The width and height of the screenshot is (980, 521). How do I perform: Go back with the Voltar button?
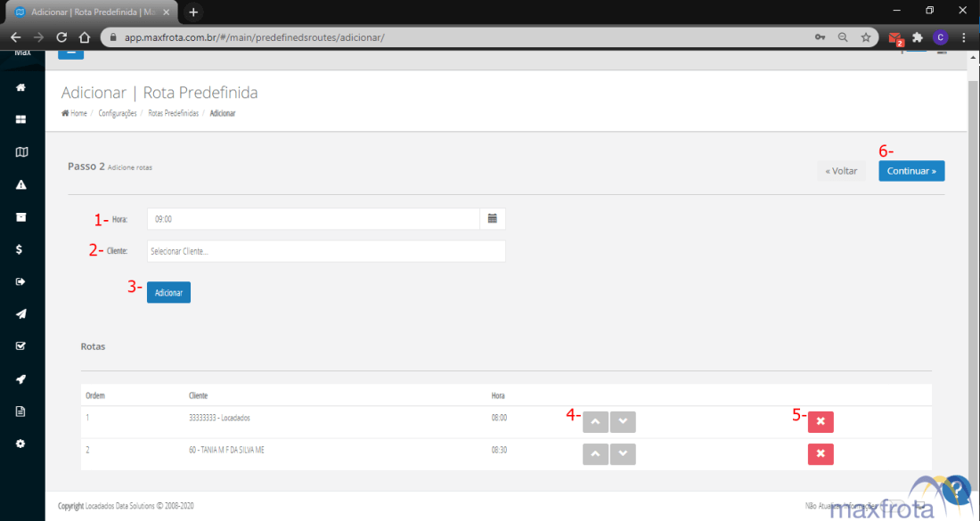click(841, 171)
